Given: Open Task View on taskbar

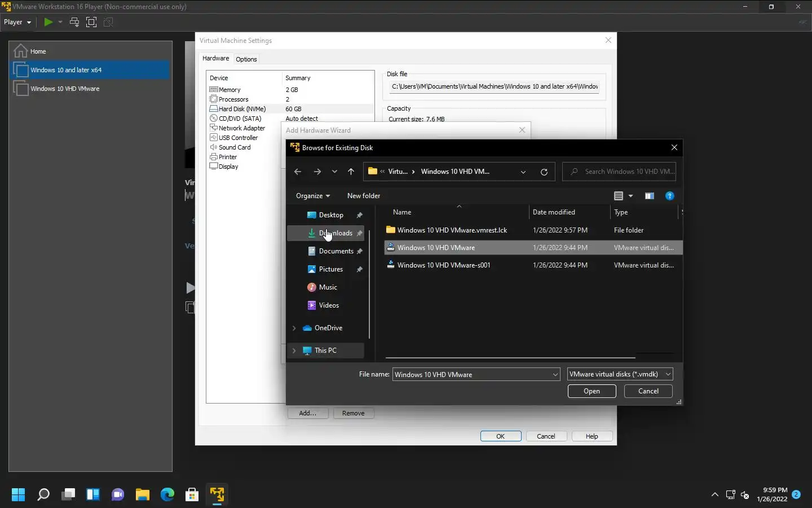Looking at the screenshot, I should coord(68,495).
